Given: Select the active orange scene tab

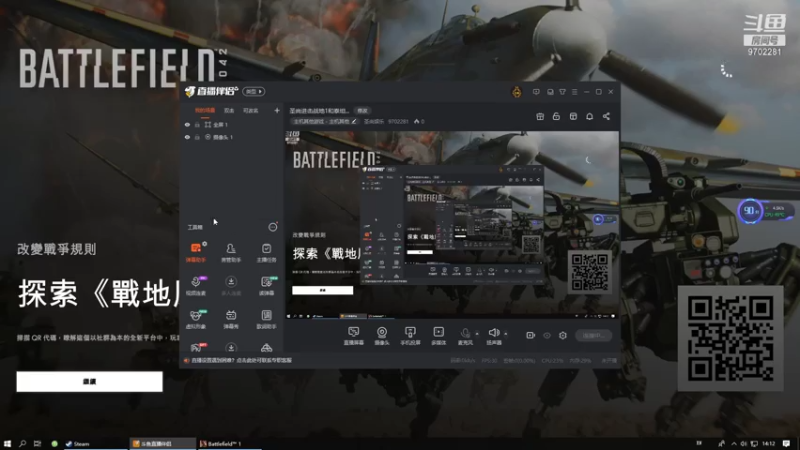Looking at the screenshot, I should pos(205,110).
